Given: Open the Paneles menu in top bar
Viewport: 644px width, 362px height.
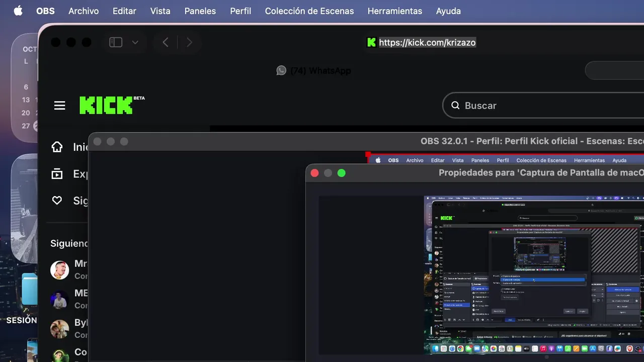Looking at the screenshot, I should pyautogui.click(x=200, y=11).
